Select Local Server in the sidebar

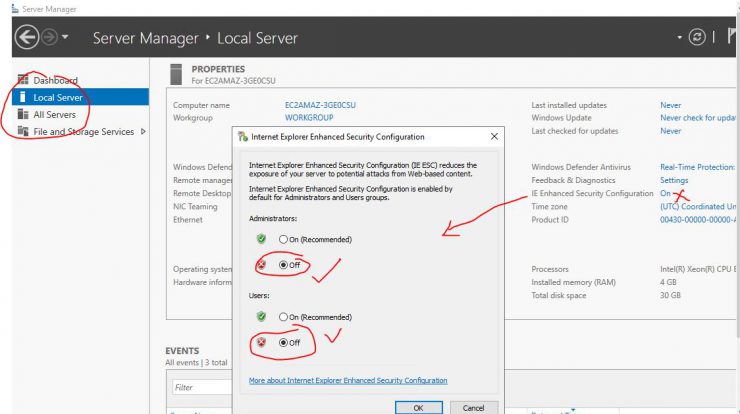click(80, 97)
